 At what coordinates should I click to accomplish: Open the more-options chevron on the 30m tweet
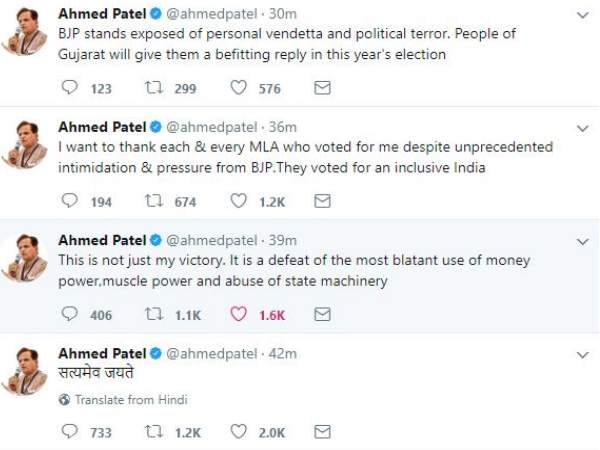coord(583,15)
